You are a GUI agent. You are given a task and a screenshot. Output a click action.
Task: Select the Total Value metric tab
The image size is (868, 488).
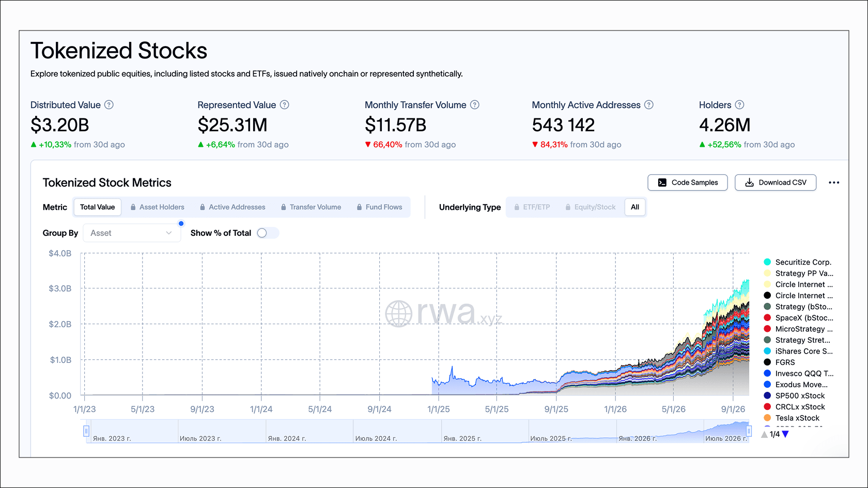click(x=98, y=207)
